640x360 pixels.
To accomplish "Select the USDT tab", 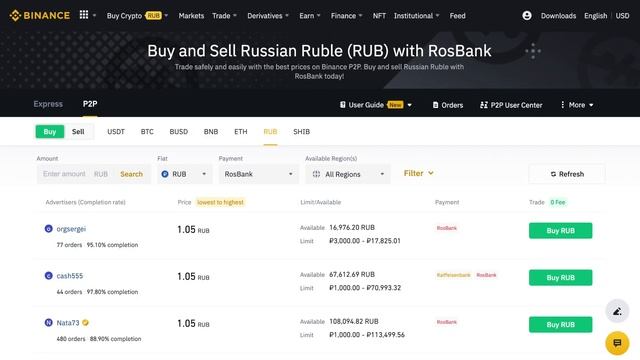I will 116,131.
